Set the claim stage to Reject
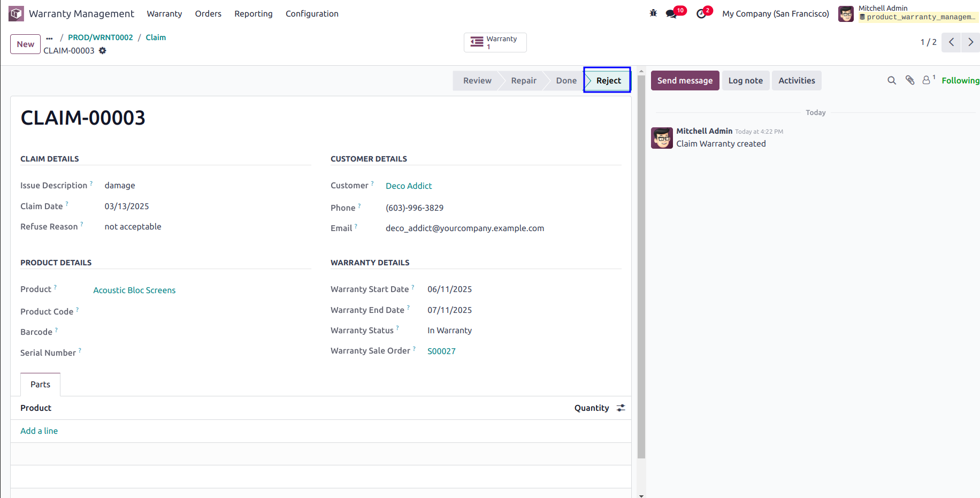The height and width of the screenshot is (498, 980). [x=608, y=81]
